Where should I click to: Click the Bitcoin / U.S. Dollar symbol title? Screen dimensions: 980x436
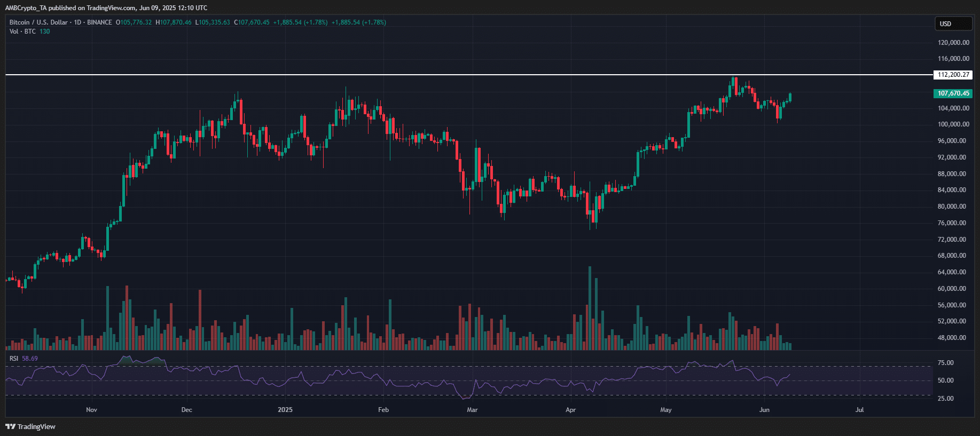(38, 22)
